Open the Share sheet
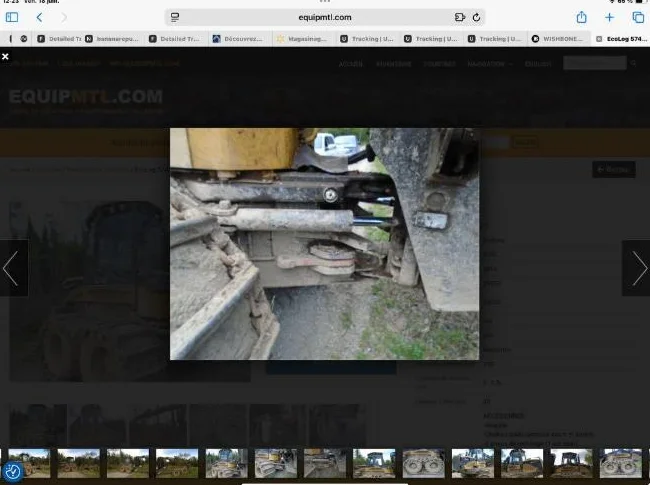The width and height of the screenshot is (650, 485). pos(582,17)
